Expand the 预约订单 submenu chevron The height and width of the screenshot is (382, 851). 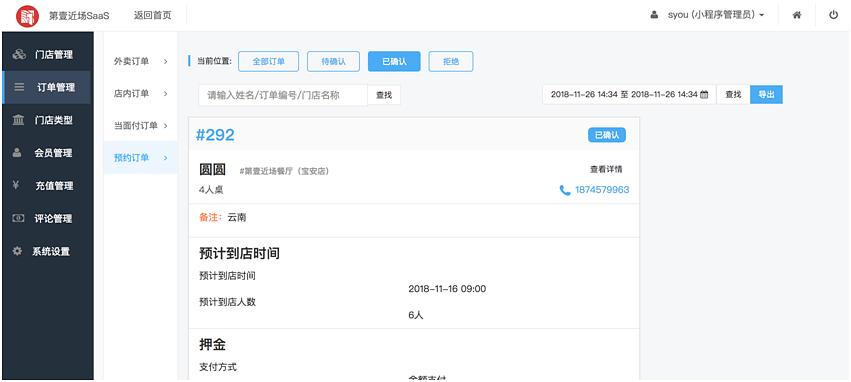[166, 158]
